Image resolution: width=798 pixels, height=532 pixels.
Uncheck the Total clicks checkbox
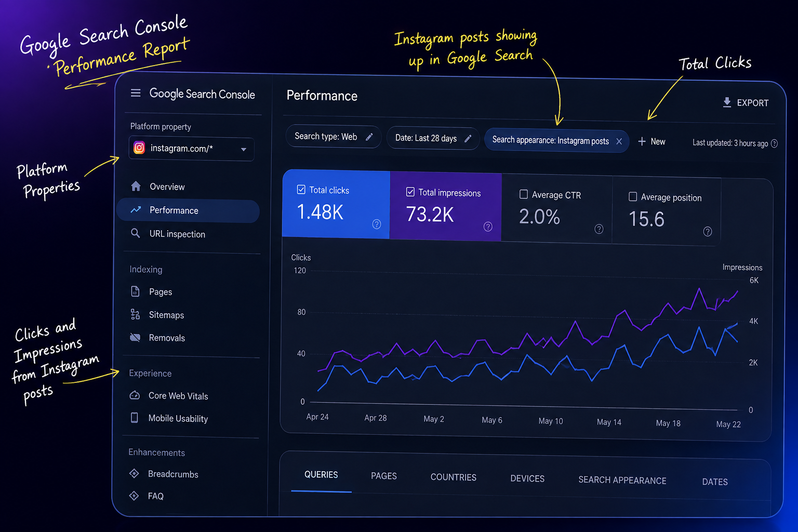(x=301, y=190)
